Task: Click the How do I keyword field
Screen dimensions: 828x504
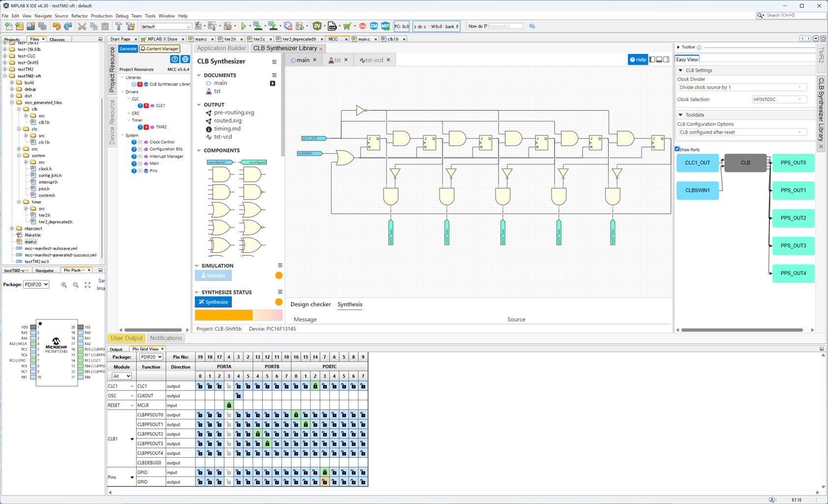Action: 505,26
